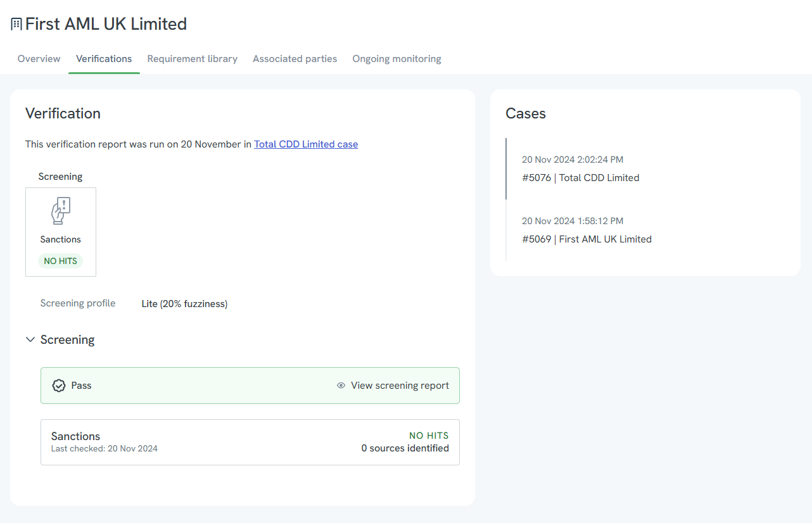
Task: Click the Pass badge checkmark icon
Action: (59, 386)
